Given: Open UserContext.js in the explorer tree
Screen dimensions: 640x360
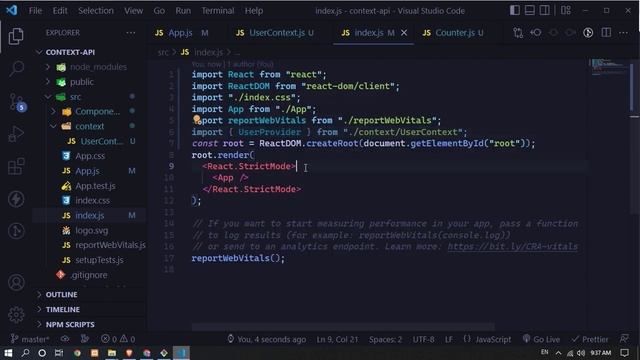Looking at the screenshot, I should 101,141.
